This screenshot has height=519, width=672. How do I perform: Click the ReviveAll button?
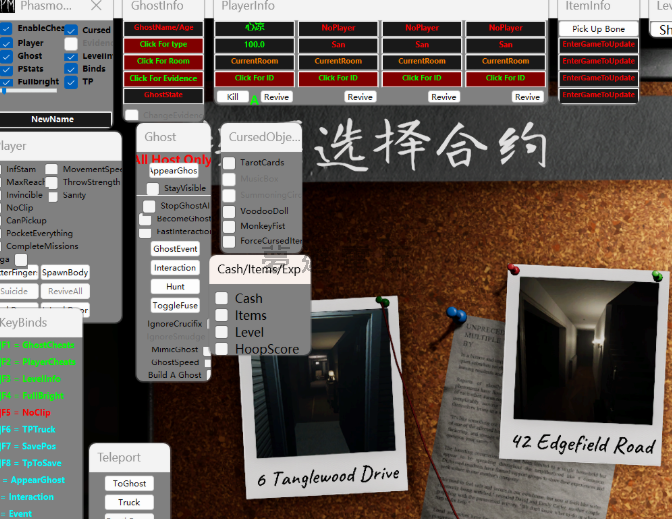click(x=65, y=291)
